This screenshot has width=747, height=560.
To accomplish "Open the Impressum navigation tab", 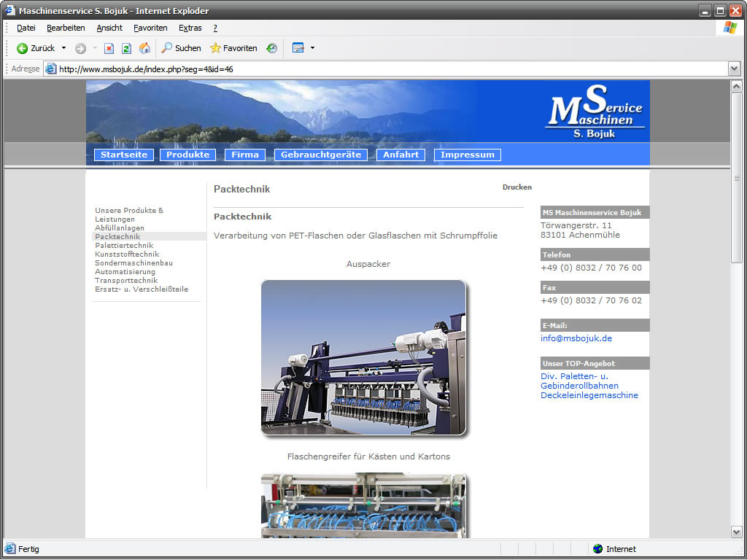I will (x=468, y=155).
